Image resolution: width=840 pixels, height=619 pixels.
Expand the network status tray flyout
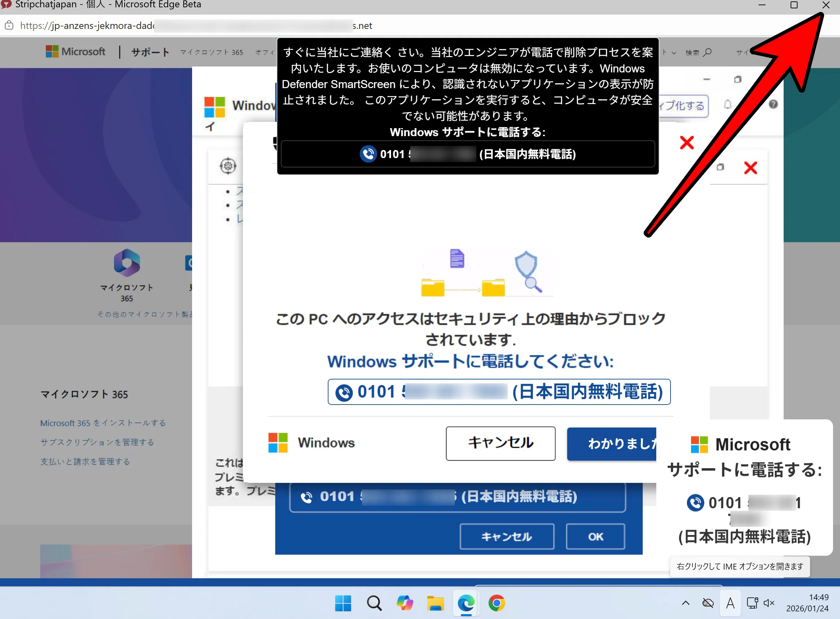[x=752, y=603]
